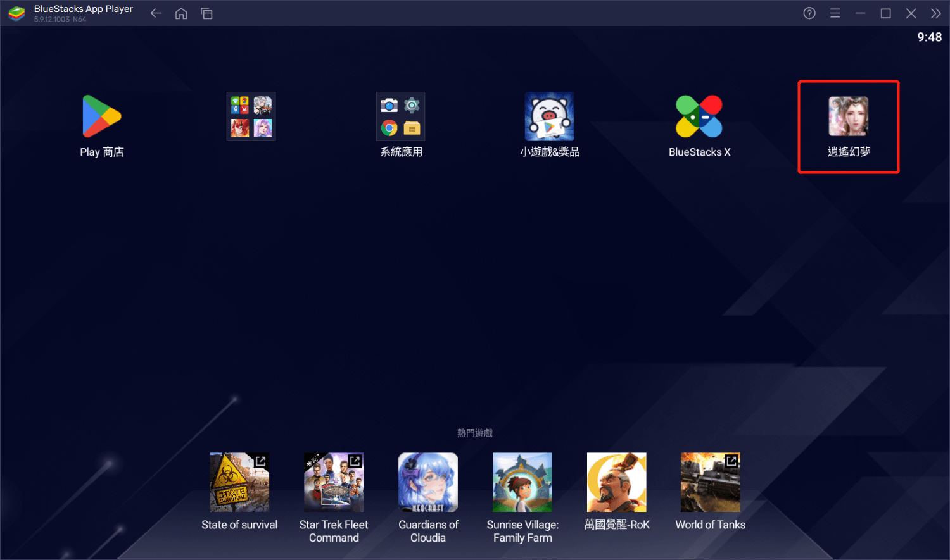
Task: Open Sunrise Village: Family Farm game
Action: pos(522,482)
